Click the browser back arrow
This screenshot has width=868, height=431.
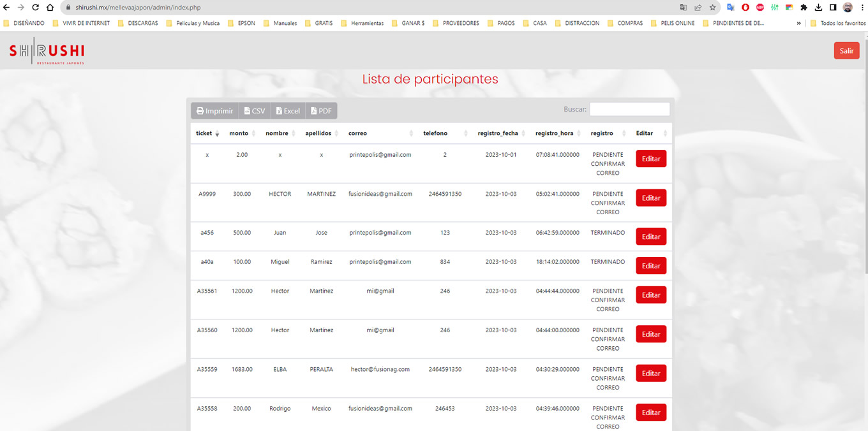pyautogui.click(x=7, y=8)
